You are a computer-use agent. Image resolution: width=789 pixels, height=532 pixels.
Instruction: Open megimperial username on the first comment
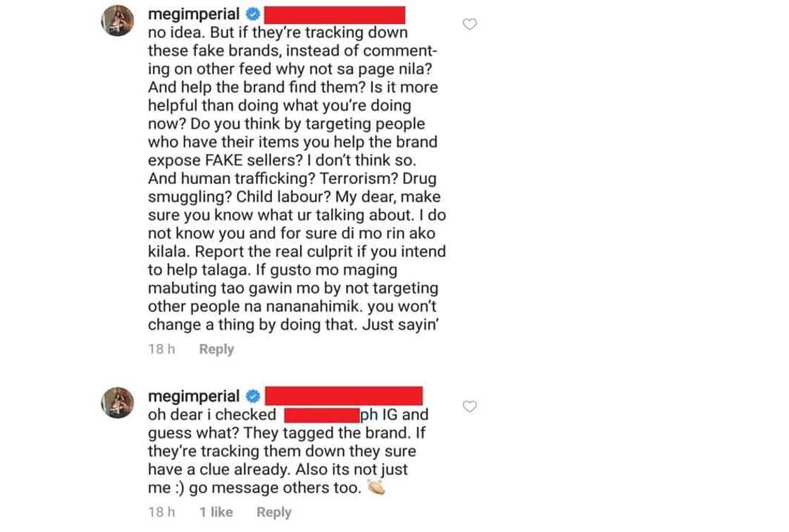click(x=194, y=14)
